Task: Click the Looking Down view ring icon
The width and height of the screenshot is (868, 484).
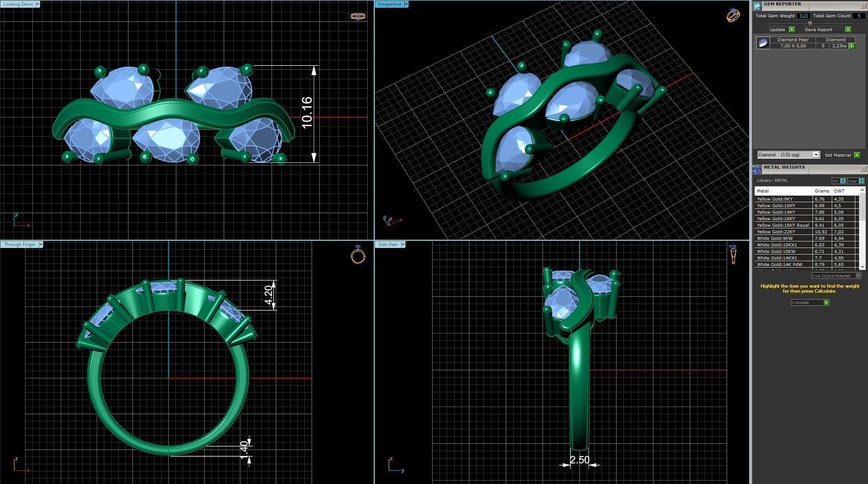Action: (358, 16)
